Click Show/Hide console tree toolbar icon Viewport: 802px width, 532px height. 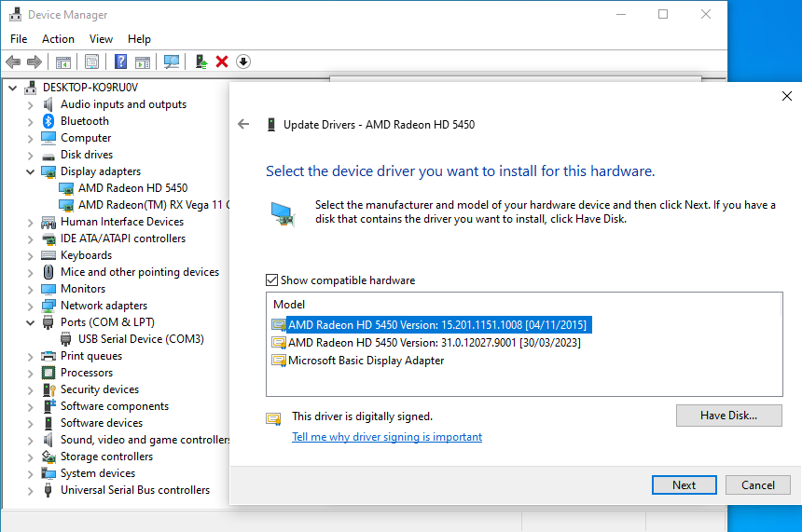(x=63, y=61)
